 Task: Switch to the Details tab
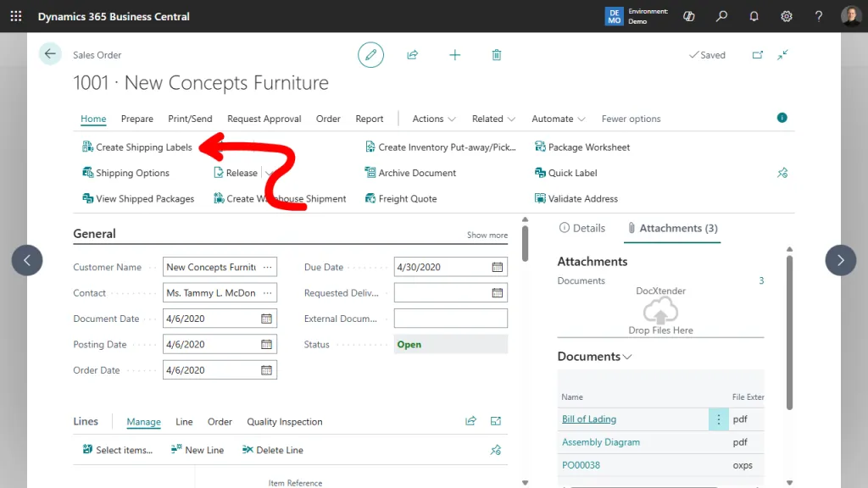coord(582,228)
